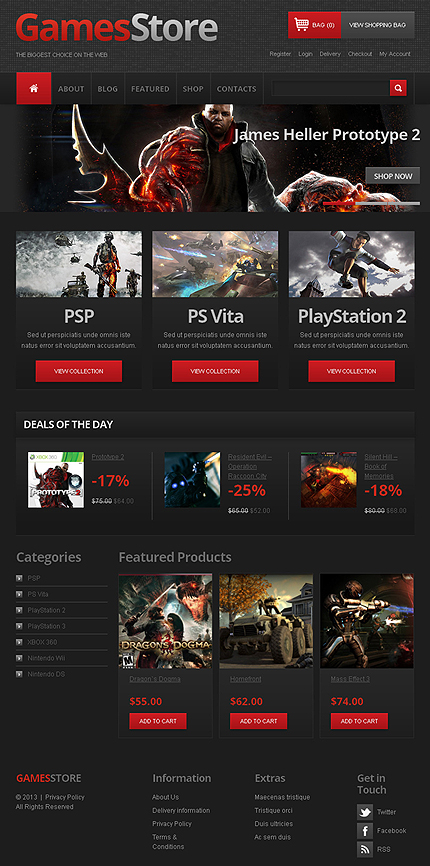The image size is (430, 866).
Task: Open the Resident Evil Operation Raccoon City link
Action: [x=249, y=466]
